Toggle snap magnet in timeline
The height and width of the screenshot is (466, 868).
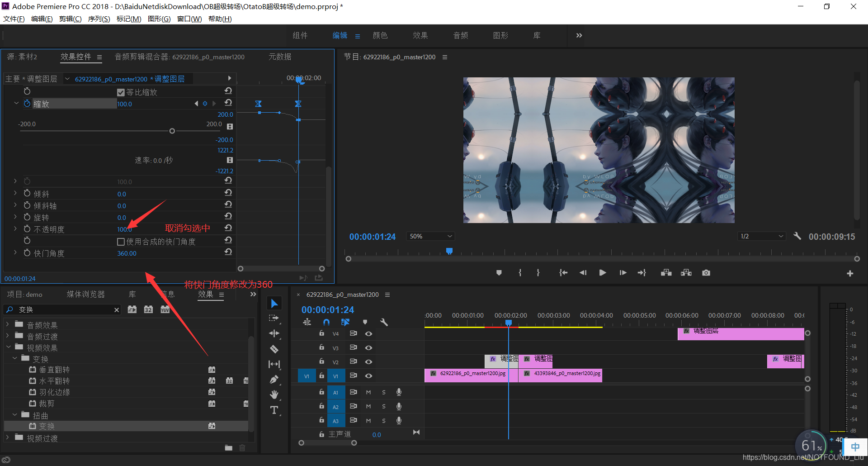coord(326,322)
